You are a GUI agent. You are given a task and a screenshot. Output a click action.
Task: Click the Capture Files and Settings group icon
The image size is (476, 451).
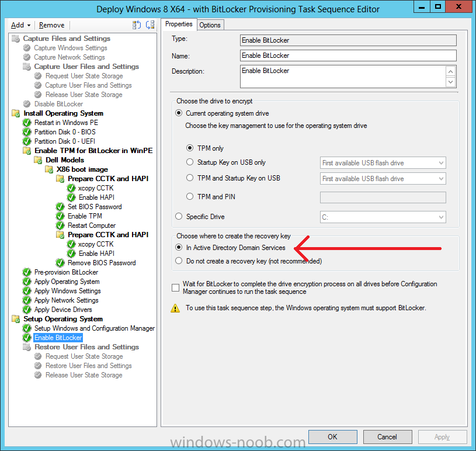16,39
